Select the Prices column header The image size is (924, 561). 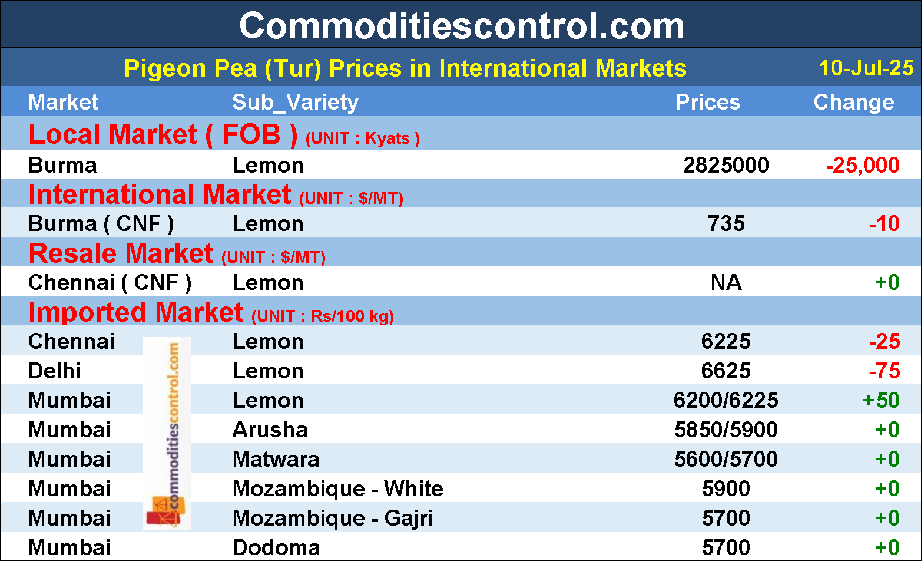tap(708, 103)
